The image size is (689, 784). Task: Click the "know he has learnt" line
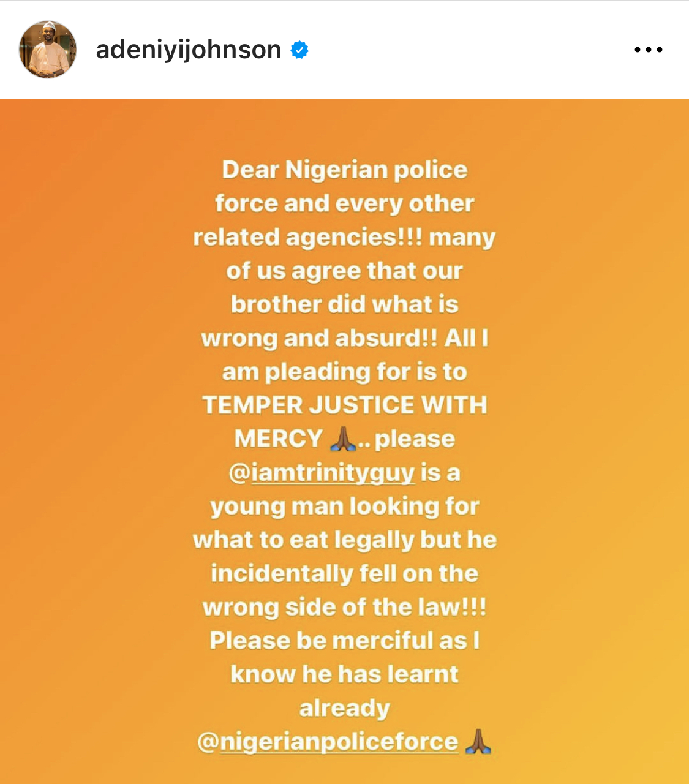coord(345,674)
